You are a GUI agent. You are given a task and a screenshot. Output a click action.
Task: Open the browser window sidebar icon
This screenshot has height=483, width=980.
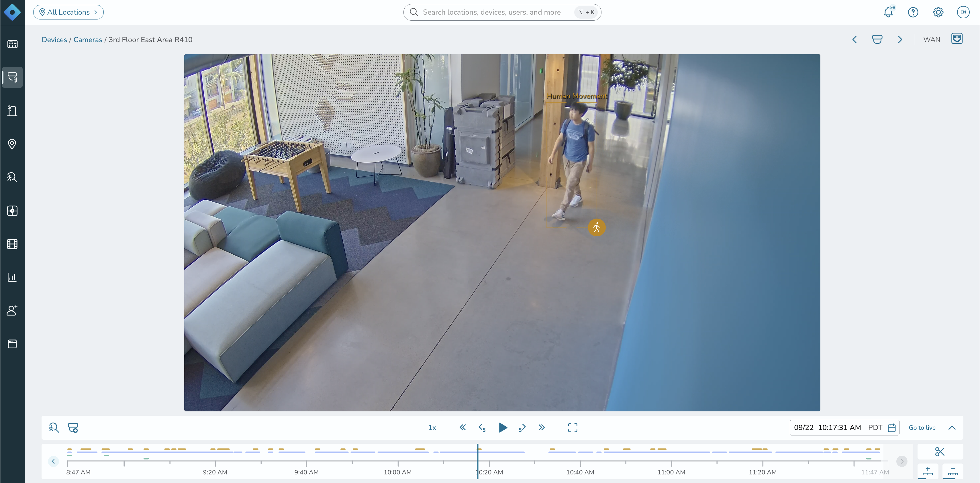pyautogui.click(x=12, y=344)
